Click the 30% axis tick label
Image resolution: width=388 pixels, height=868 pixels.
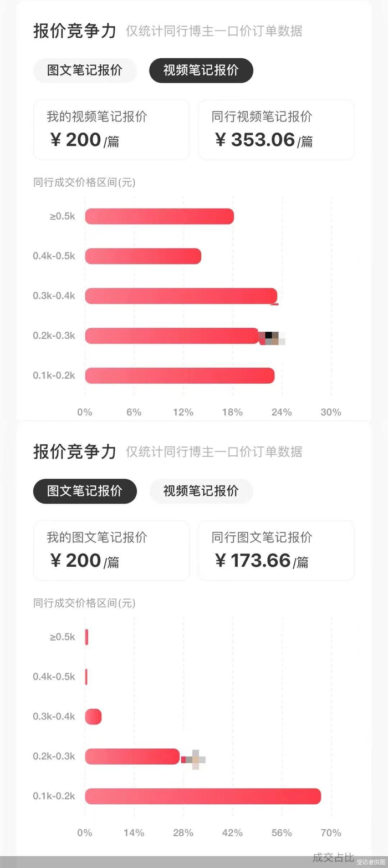click(x=331, y=412)
